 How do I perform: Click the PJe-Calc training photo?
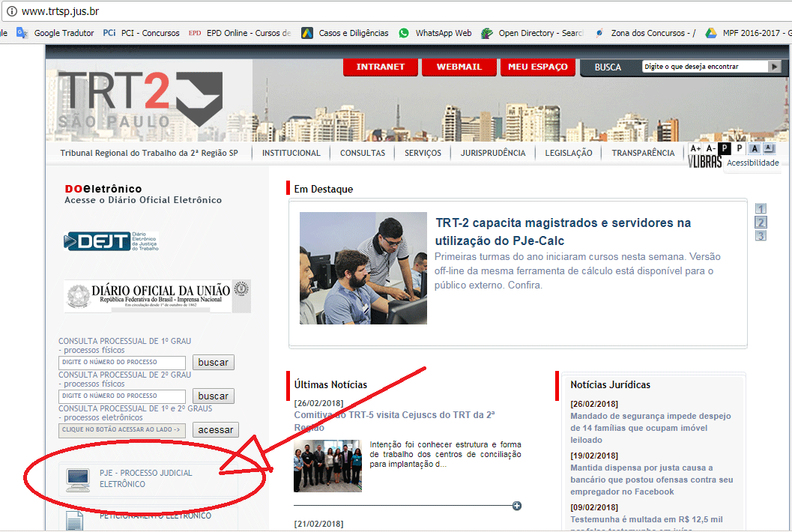click(363, 268)
